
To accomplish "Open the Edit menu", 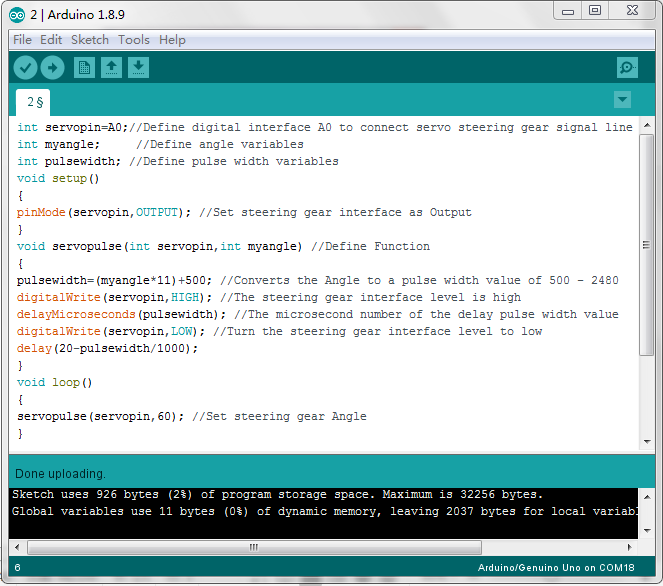I will click(51, 40).
